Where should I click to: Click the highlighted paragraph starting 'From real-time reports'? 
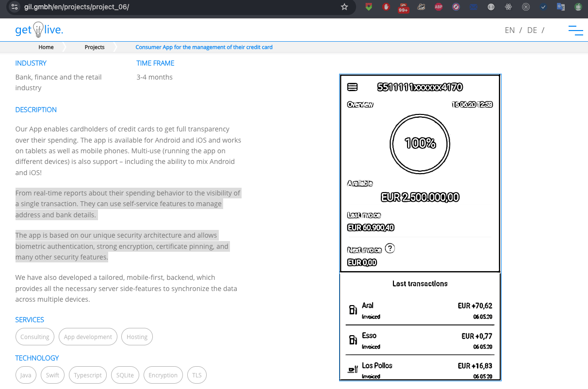(128, 204)
